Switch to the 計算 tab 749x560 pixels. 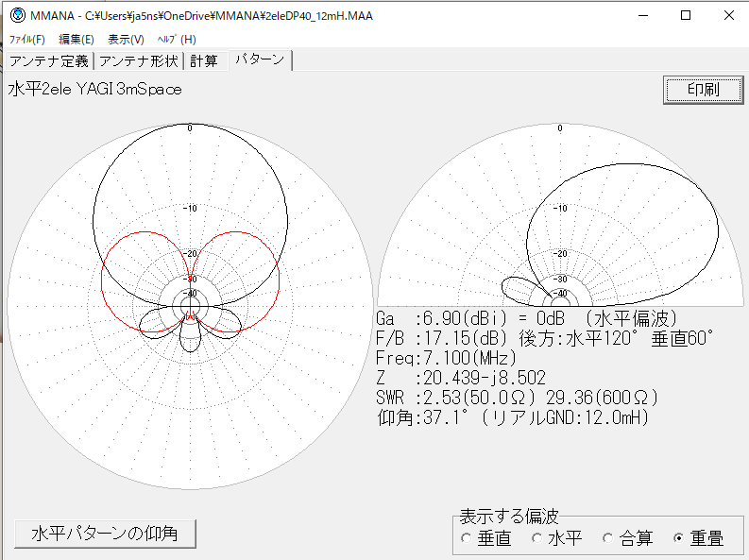tap(204, 61)
